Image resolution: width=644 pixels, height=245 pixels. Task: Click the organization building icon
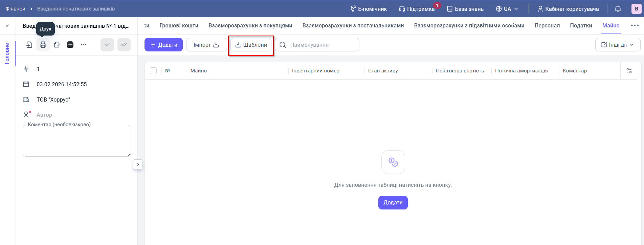click(x=26, y=99)
